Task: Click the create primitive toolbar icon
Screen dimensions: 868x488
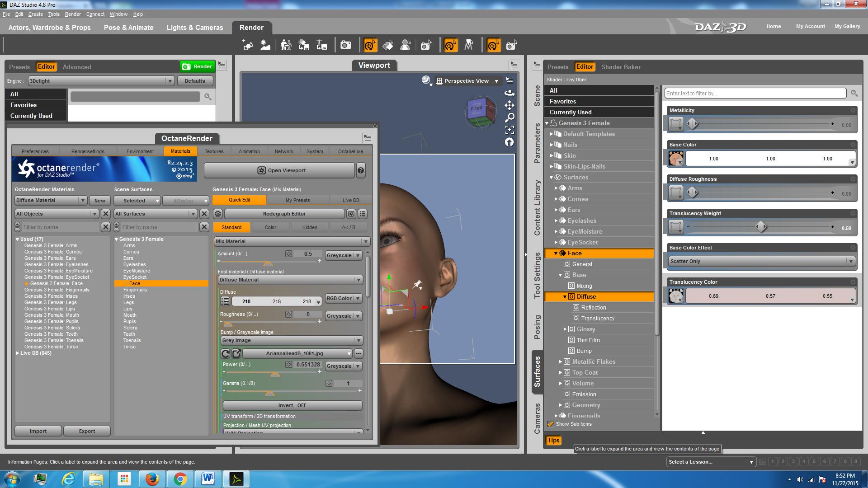Action: click(x=248, y=45)
